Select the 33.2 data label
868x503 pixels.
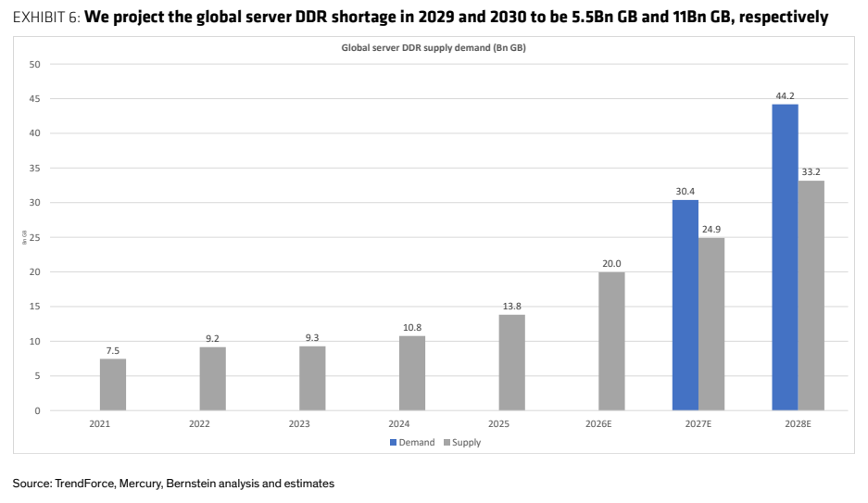click(x=811, y=172)
